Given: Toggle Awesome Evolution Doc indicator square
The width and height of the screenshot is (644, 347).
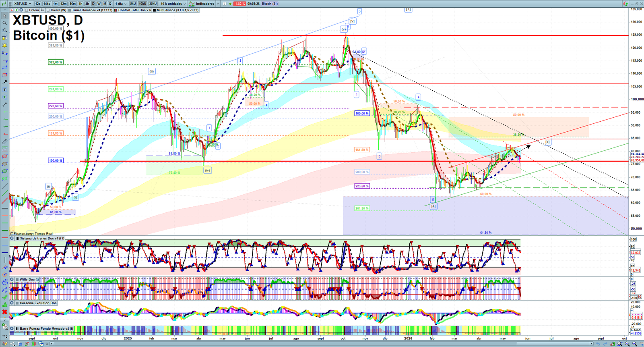Looking at the screenshot, I should 17,303.
